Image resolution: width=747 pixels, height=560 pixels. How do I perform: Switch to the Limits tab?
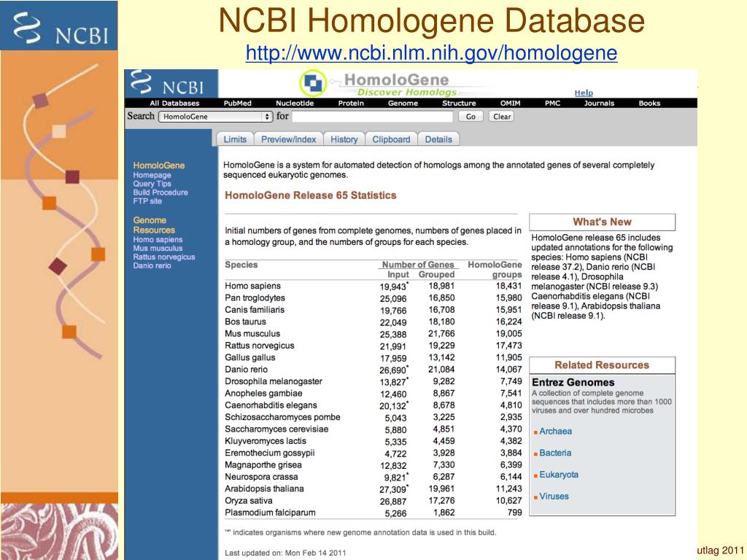coord(235,139)
